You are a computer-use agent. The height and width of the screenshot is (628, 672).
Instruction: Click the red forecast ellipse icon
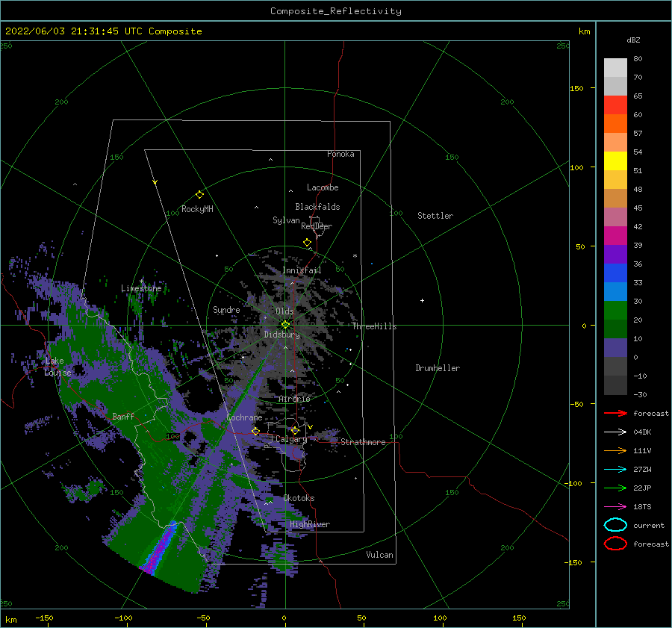(x=615, y=544)
